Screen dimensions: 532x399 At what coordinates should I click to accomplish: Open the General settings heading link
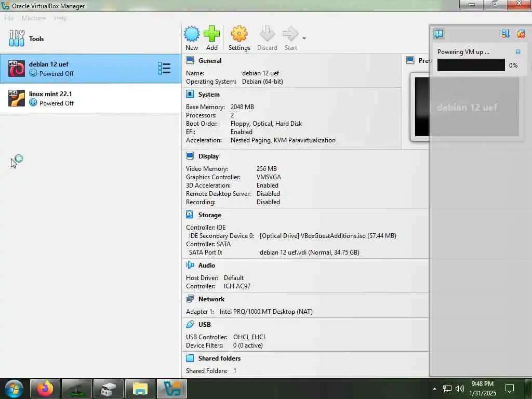pos(210,61)
